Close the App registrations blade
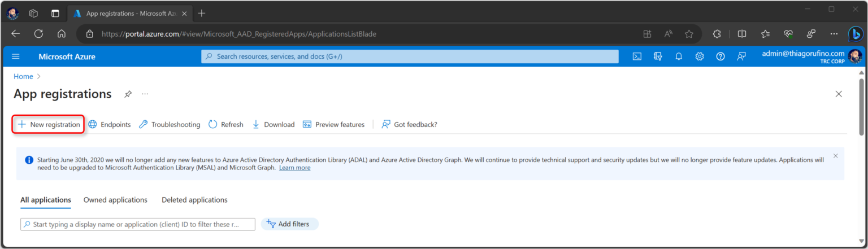868x249 pixels. [839, 94]
